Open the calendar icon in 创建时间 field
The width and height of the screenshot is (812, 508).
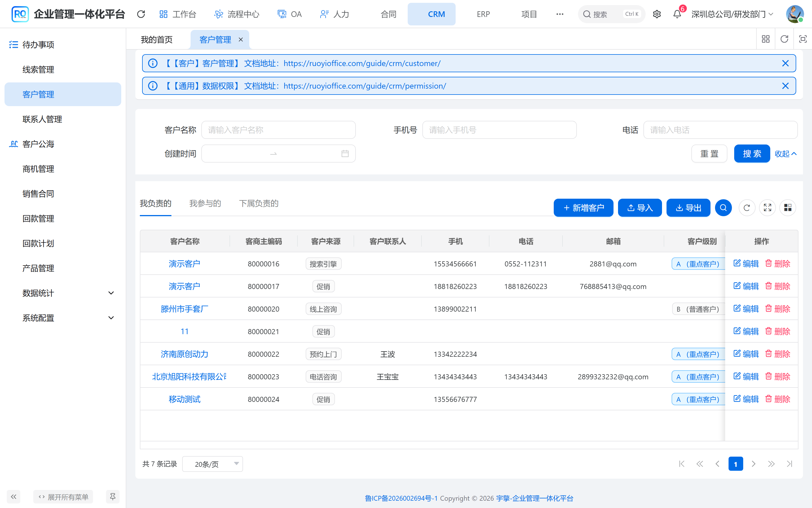click(x=345, y=154)
